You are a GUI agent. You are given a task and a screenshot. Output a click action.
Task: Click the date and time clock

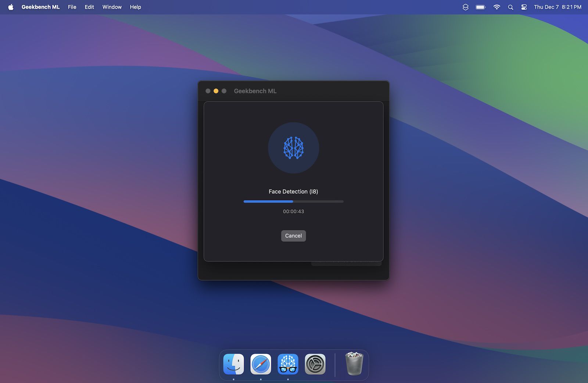[x=557, y=7]
